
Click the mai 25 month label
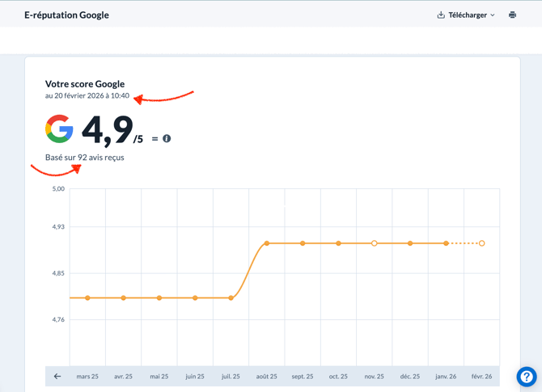click(x=159, y=377)
